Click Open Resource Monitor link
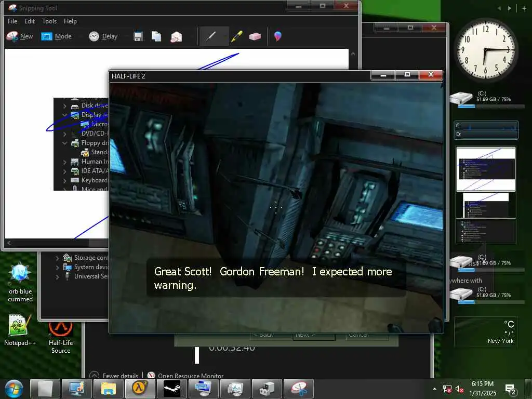 point(190,376)
